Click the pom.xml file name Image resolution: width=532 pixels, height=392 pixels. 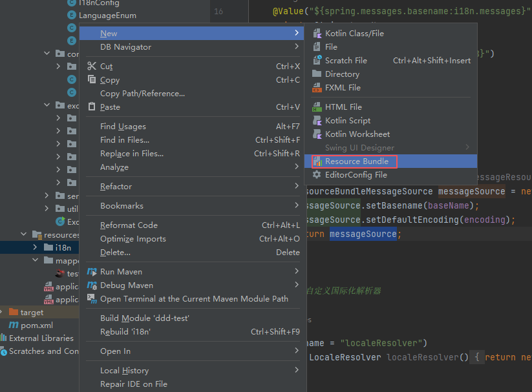pyautogui.click(x=37, y=325)
